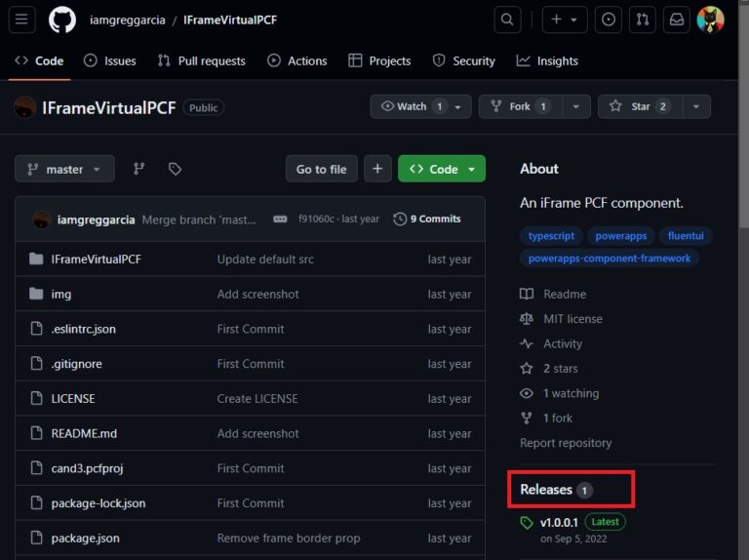Open the IFrameVirtualPCF folder
The height and width of the screenshot is (560, 749).
coord(96,260)
